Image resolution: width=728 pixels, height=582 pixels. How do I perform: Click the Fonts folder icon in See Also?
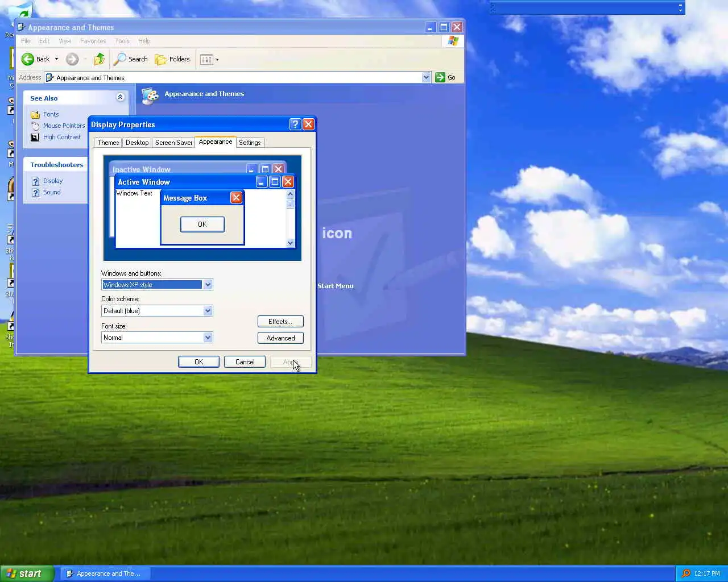35,114
